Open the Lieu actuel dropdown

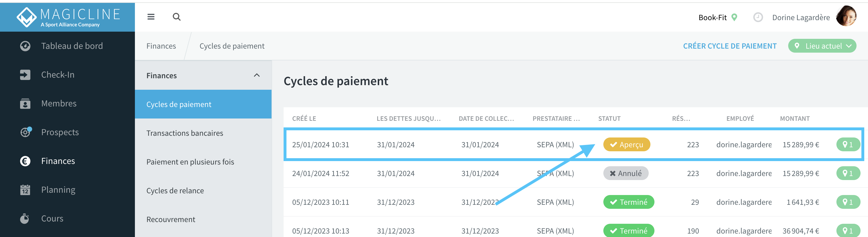point(822,46)
